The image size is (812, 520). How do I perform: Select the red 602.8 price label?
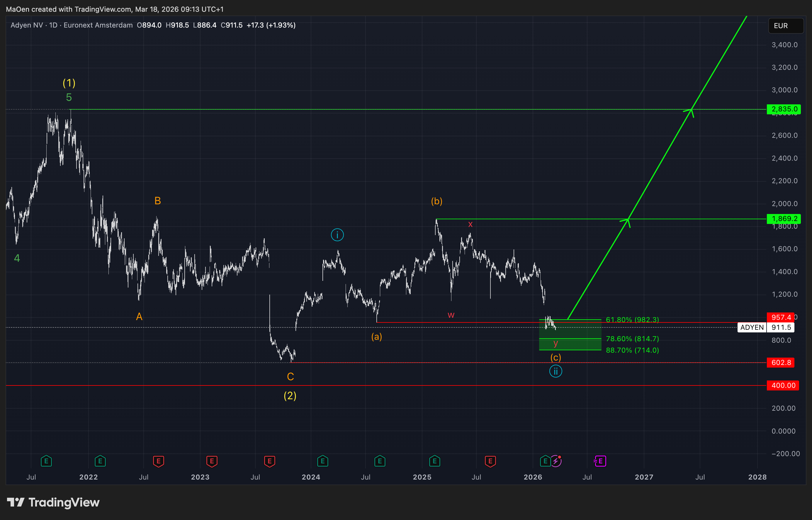(781, 362)
